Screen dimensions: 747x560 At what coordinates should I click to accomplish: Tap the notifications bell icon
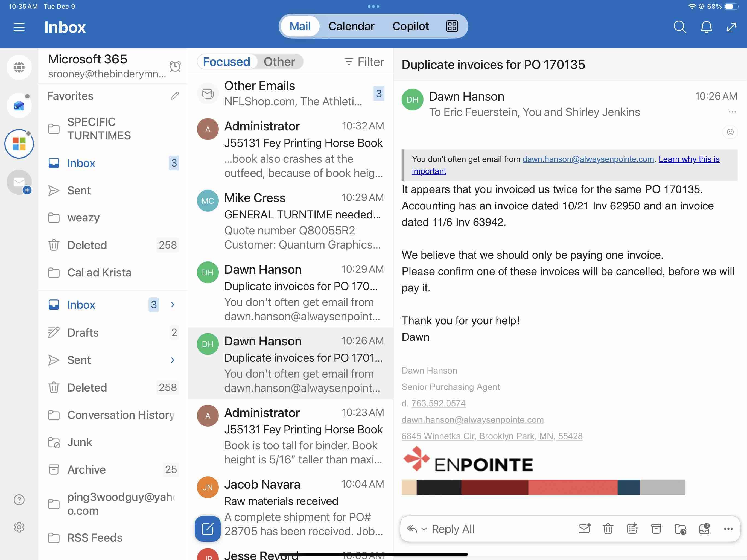(x=706, y=27)
